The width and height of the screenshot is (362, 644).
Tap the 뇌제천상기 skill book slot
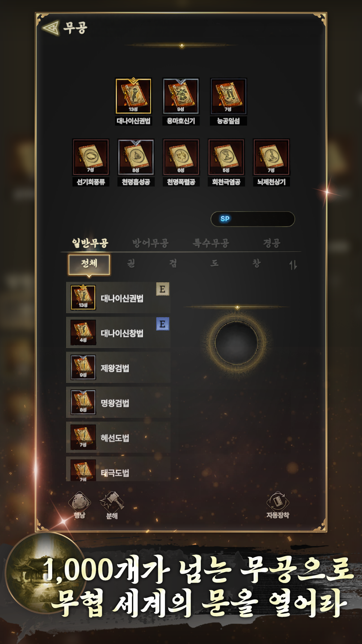click(271, 157)
